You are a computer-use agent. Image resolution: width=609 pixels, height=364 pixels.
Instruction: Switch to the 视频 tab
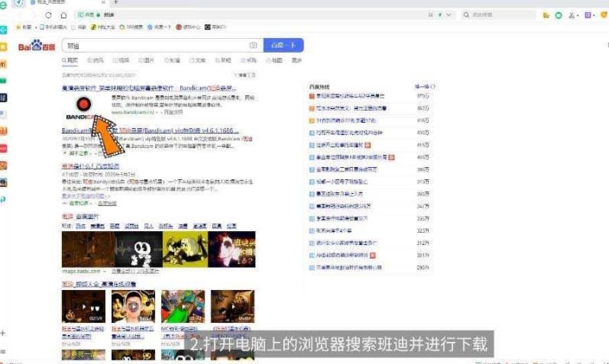pyautogui.click(x=121, y=60)
